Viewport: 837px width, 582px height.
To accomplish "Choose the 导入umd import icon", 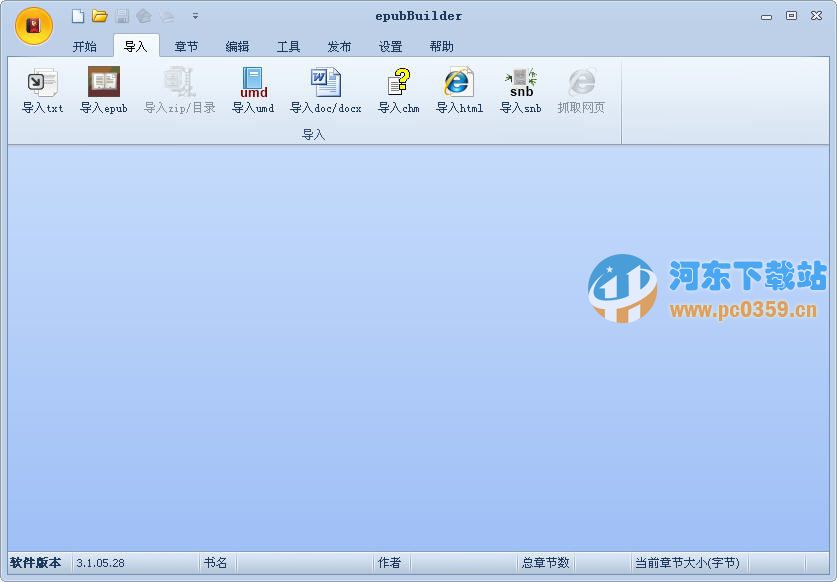I will pyautogui.click(x=251, y=90).
